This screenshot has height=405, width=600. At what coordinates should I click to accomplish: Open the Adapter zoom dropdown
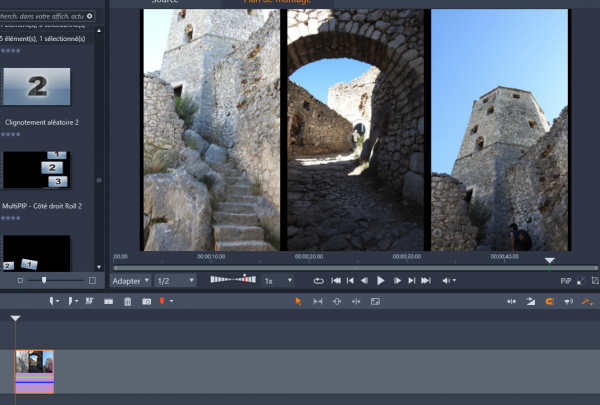point(131,281)
